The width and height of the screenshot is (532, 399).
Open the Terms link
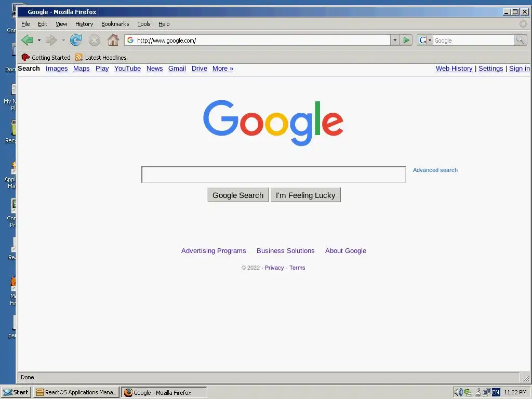(x=297, y=268)
